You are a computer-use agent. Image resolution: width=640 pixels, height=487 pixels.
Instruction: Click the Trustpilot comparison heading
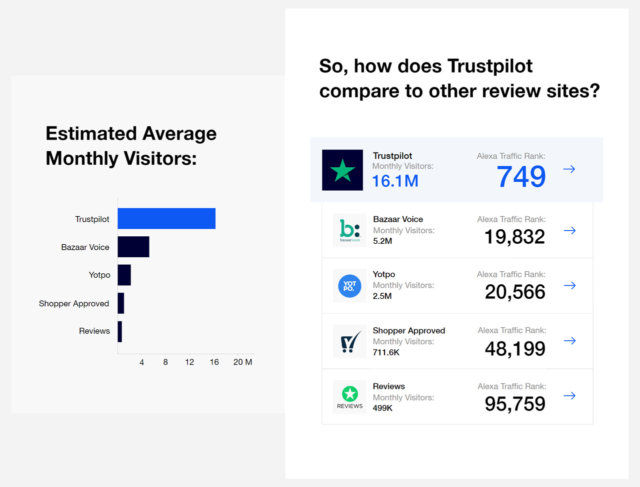point(460,78)
